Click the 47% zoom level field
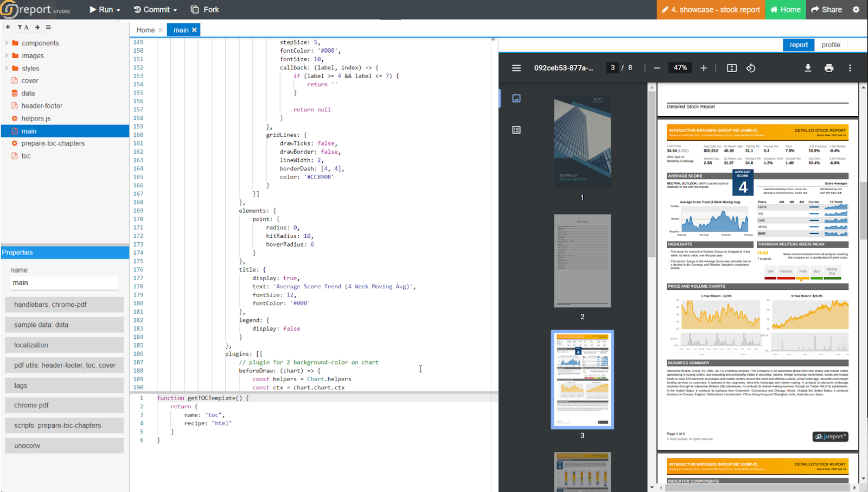Image resolution: width=868 pixels, height=492 pixels. (680, 68)
